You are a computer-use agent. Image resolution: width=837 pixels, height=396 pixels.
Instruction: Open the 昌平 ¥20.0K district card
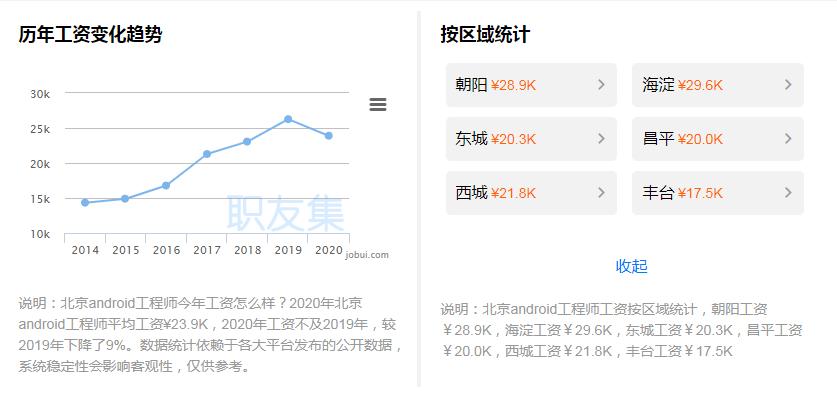(x=717, y=139)
